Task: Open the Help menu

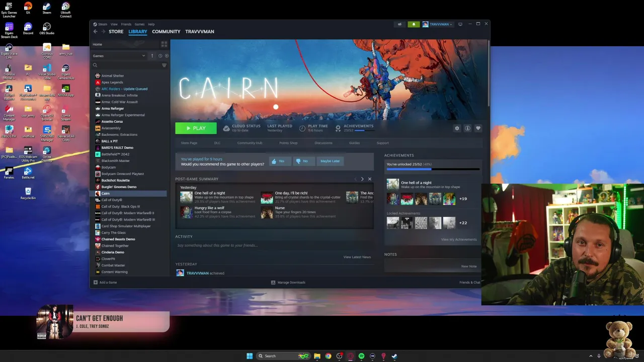Action: [x=151, y=24]
